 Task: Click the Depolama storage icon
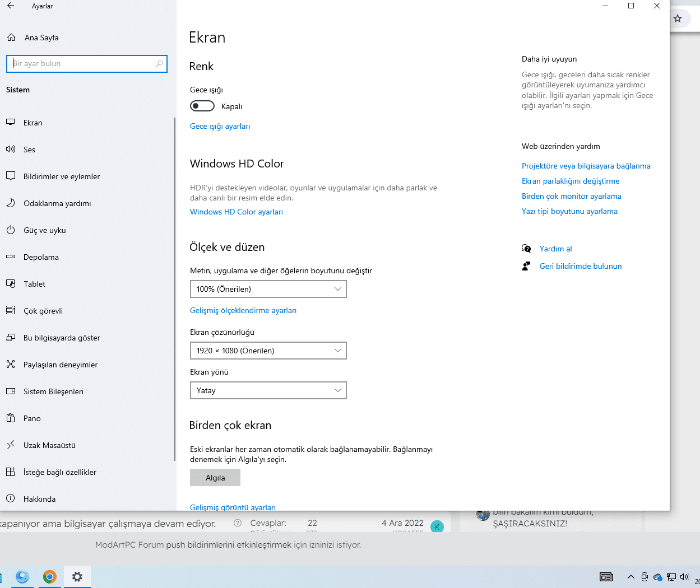11,257
